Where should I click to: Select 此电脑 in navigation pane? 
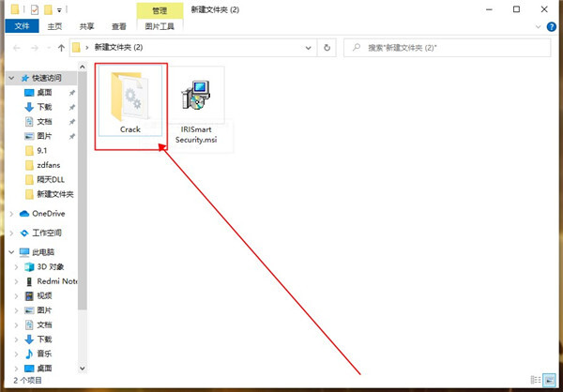tap(43, 252)
